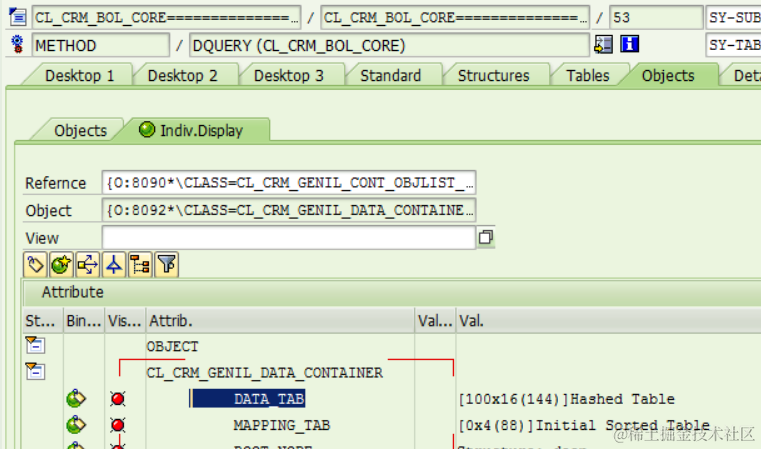Click the Refernce input field
Image resolution: width=761 pixels, height=449 pixels.
point(289,183)
